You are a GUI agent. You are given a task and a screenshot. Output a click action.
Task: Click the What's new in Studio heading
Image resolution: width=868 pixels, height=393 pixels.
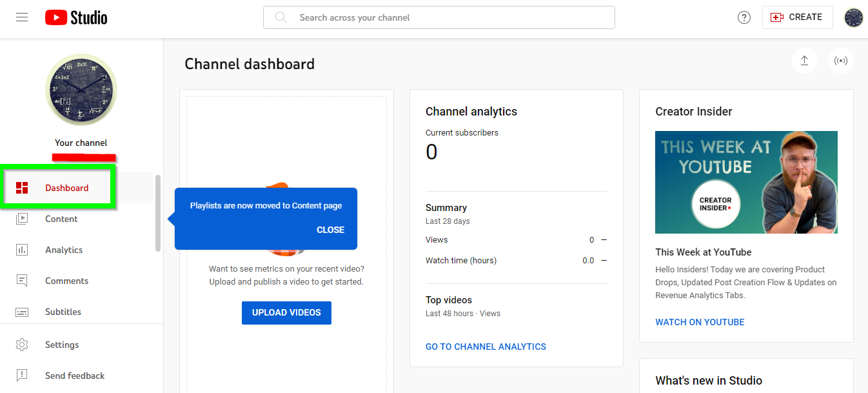point(709,381)
